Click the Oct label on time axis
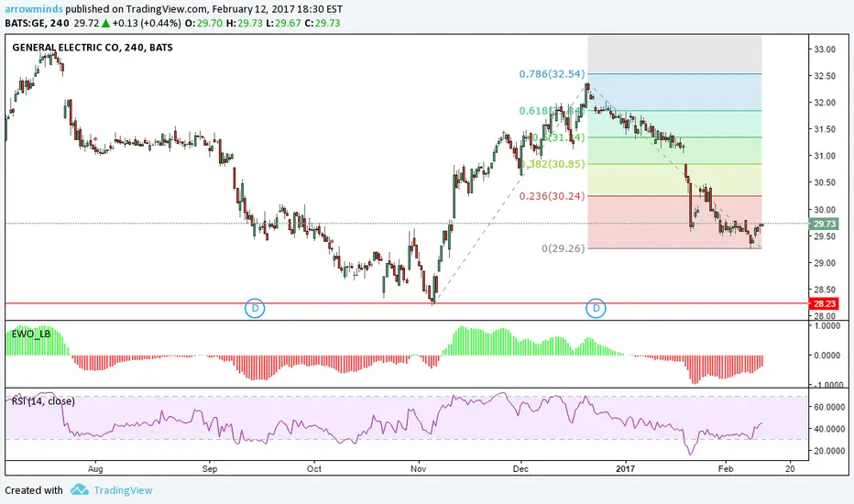 [x=314, y=468]
